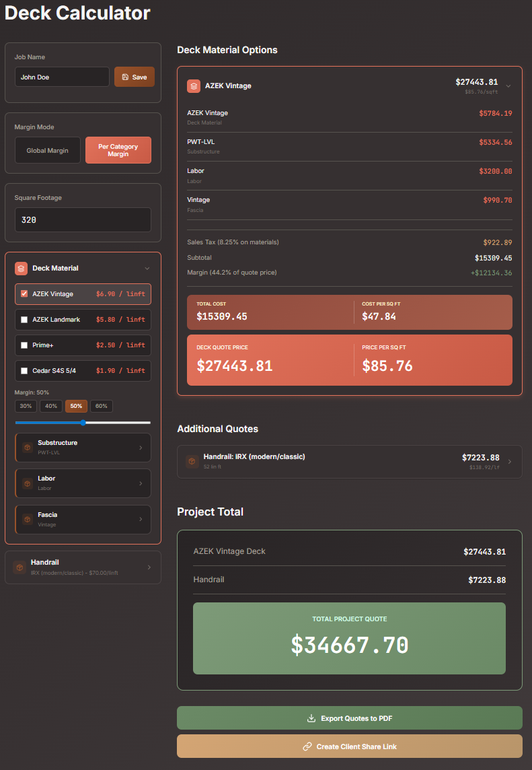Set margin preset to 40%
Screen dimensions: 532x770
pyautogui.click(x=51, y=406)
